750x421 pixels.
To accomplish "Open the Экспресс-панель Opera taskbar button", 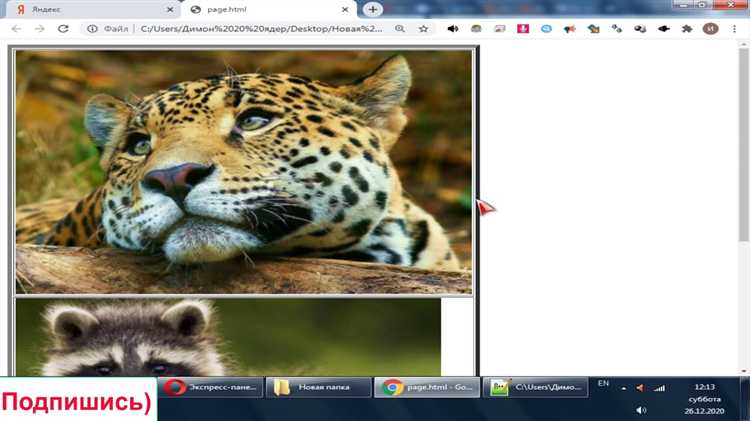I will click(x=211, y=387).
